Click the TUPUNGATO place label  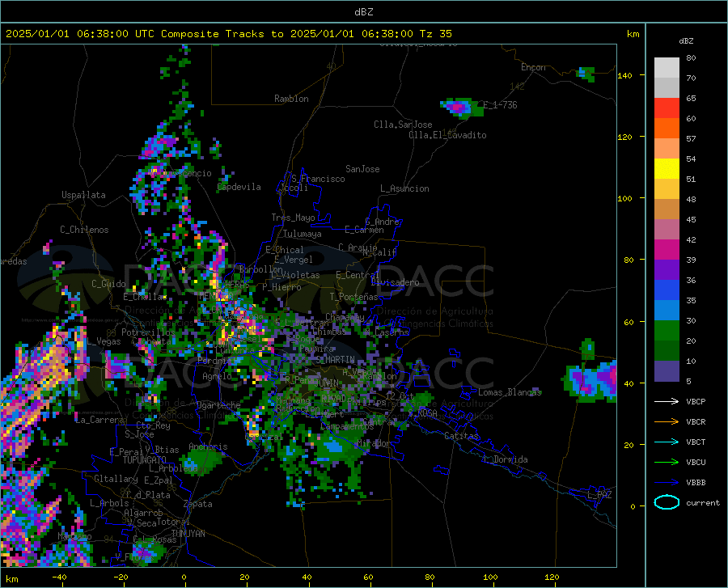pyautogui.click(x=145, y=460)
